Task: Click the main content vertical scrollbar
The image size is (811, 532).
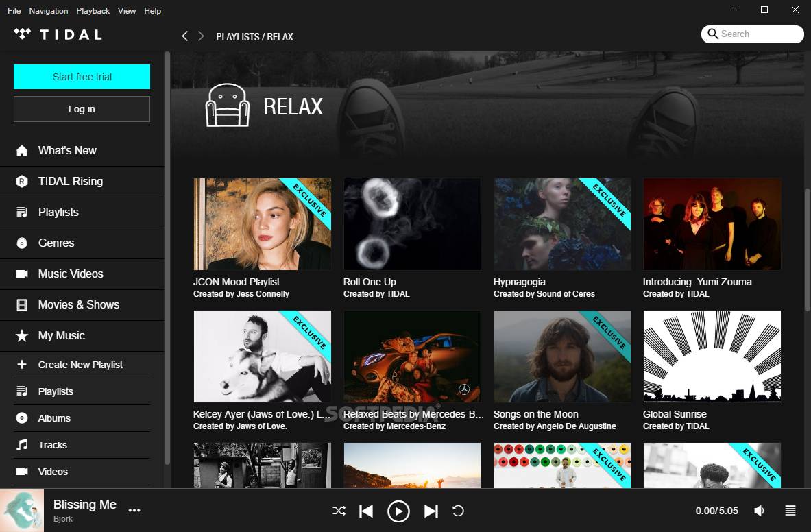Action: click(x=808, y=250)
